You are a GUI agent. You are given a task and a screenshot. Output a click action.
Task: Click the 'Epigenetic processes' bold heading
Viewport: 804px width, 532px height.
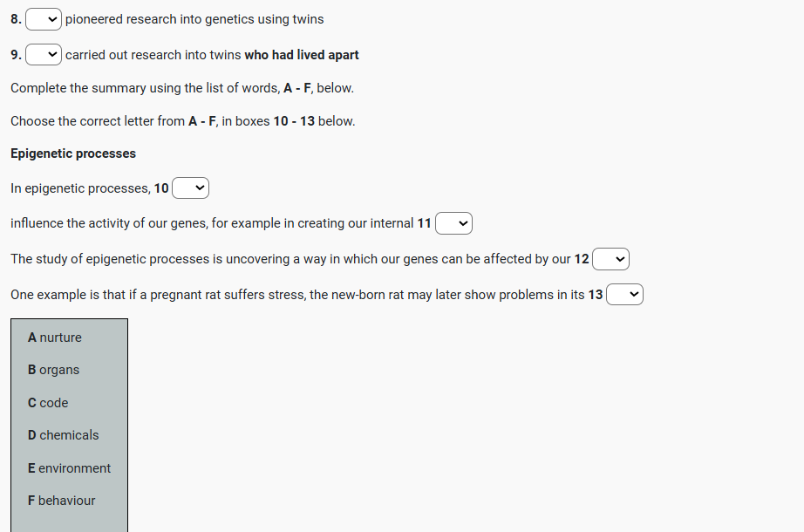click(73, 153)
